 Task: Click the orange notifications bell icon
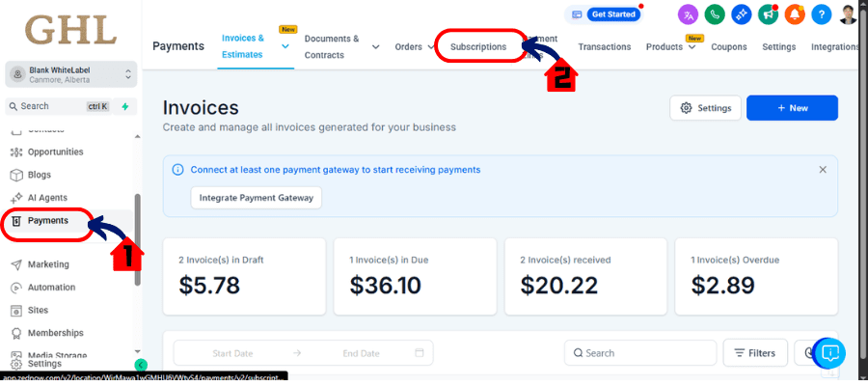[x=795, y=14]
